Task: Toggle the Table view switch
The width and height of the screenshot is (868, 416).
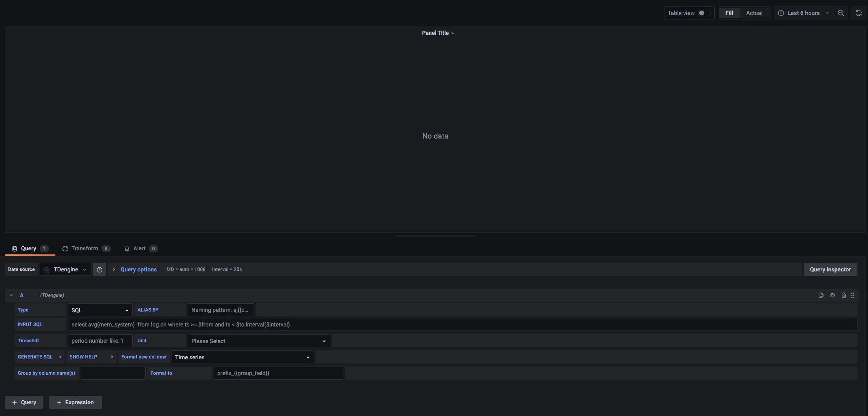Action: 704,13
